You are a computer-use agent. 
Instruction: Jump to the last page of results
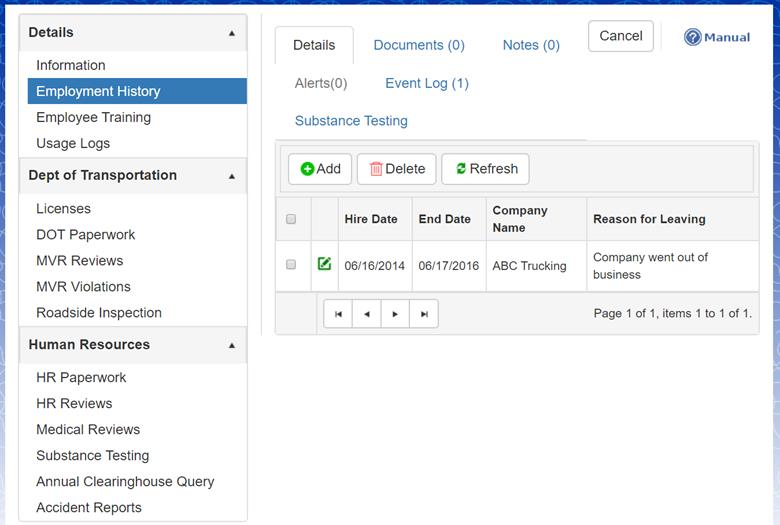pyautogui.click(x=424, y=314)
